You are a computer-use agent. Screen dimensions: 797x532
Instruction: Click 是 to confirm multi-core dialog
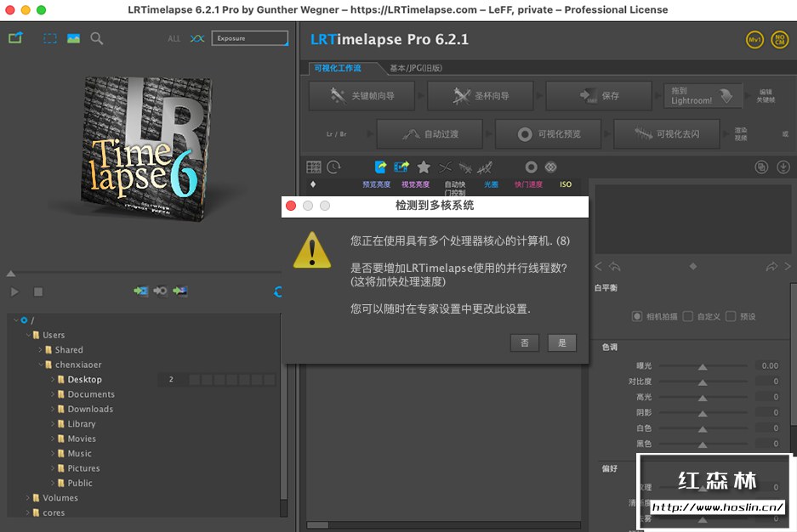tap(562, 342)
